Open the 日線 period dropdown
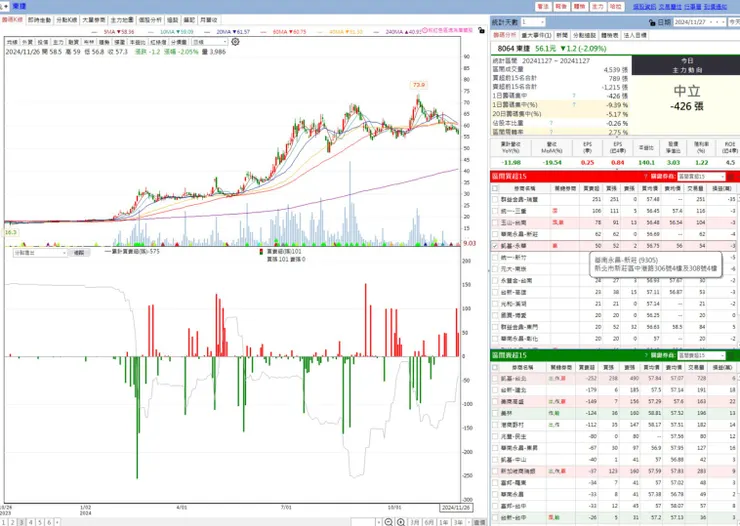The image size is (740, 526). (210, 42)
